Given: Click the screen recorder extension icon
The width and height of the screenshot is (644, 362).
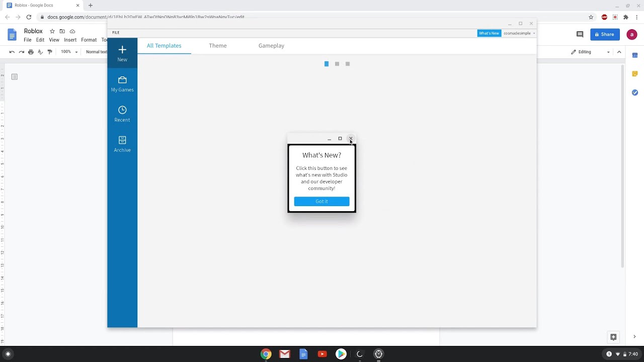Looking at the screenshot, I should [615, 17].
